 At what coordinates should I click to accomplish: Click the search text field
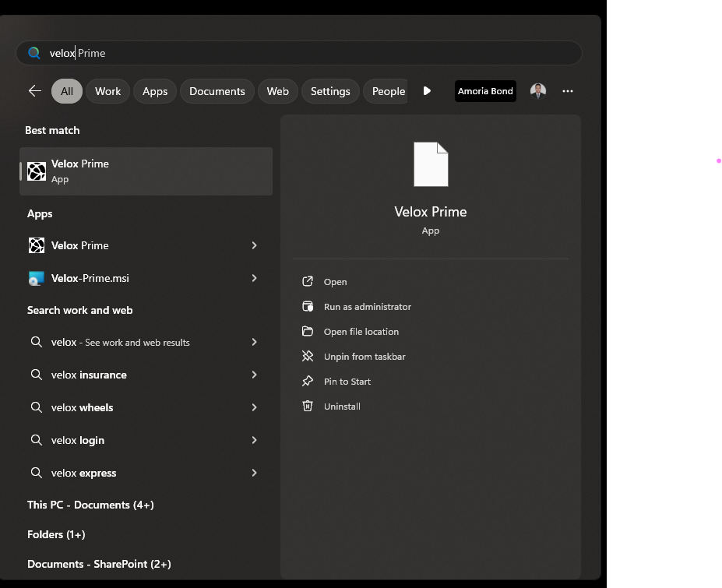[x=299, y=53]
